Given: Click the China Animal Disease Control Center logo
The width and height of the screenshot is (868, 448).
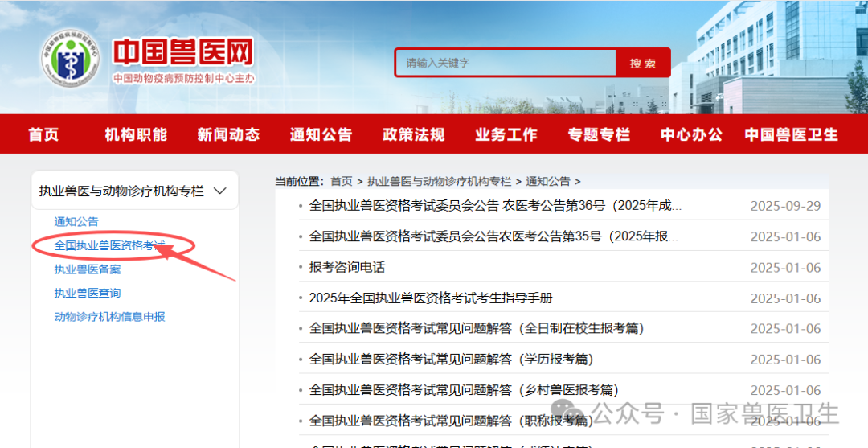Looking at the screenshot, I should 72,58.
